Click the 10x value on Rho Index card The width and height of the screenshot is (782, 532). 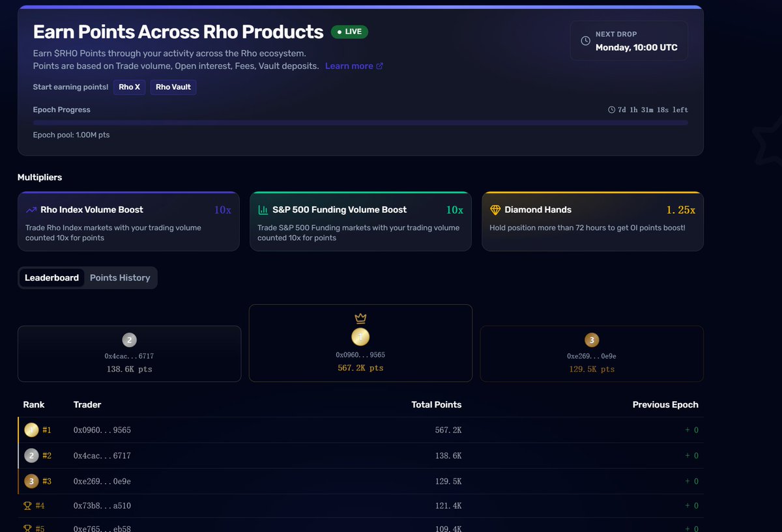coord(223,210)
